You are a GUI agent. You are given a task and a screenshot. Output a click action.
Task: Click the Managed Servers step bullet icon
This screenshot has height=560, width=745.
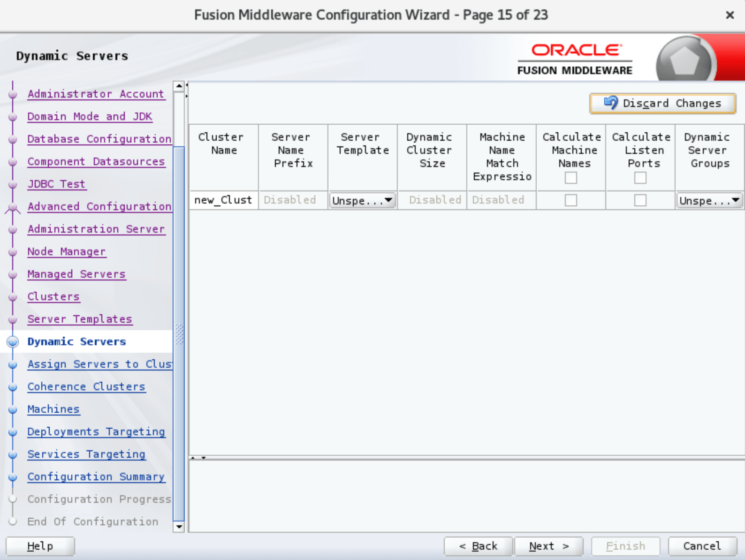point(13,274)
